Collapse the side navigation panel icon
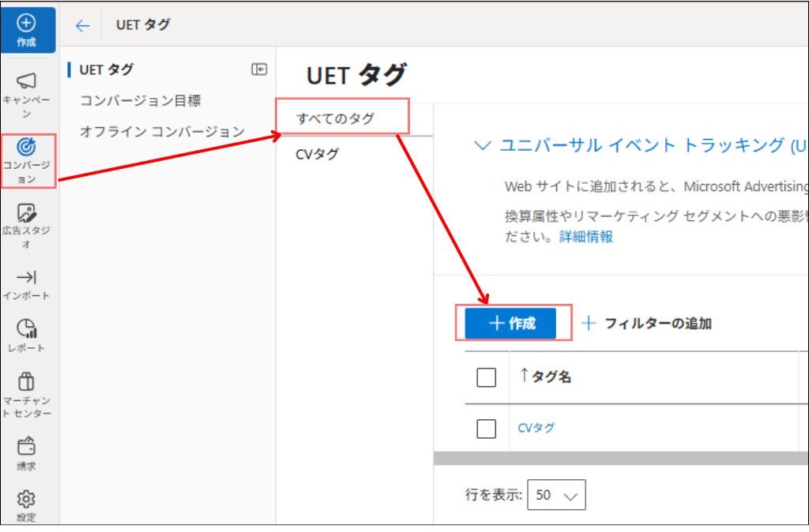The image size is (809, 532). click(x=259, y=69)
